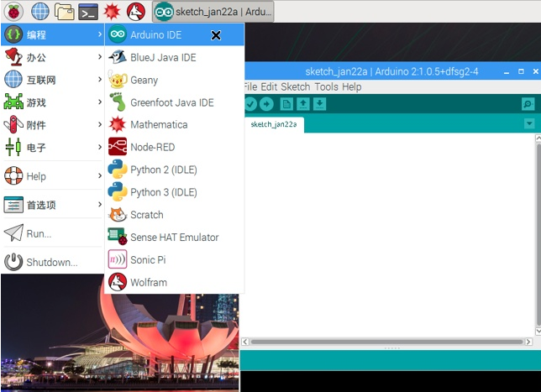Click the vertical scrollbar of the editor
Screen dimensions: 541x392
coord(538,234)
